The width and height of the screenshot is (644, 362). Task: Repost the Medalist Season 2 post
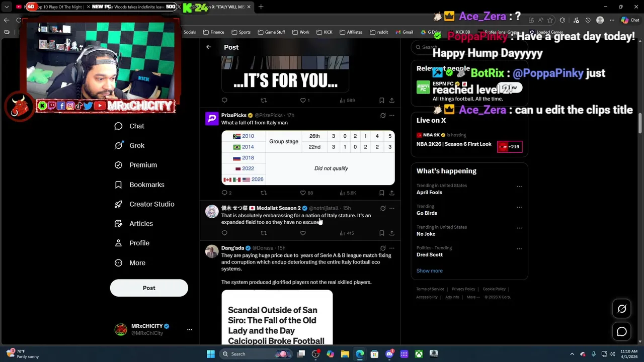pos(264,233)
